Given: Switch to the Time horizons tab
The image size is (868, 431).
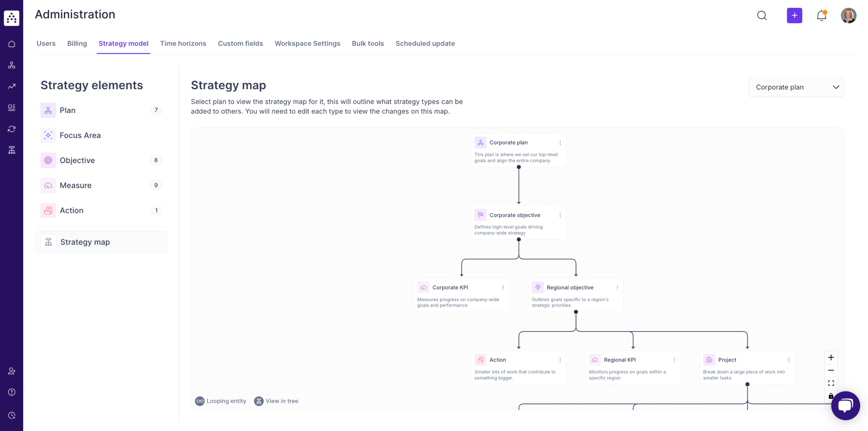Looking at the screenshot, I should (x=183, y=43).
